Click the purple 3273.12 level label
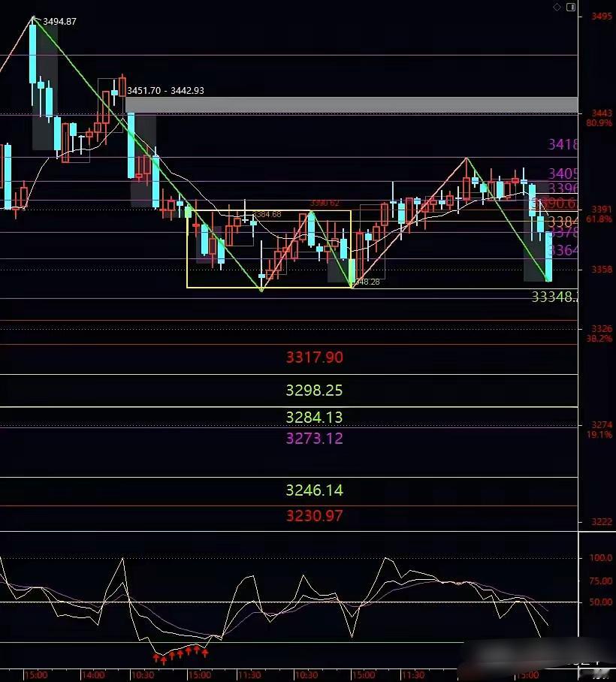The image size is (616, 682). [314, 438]
